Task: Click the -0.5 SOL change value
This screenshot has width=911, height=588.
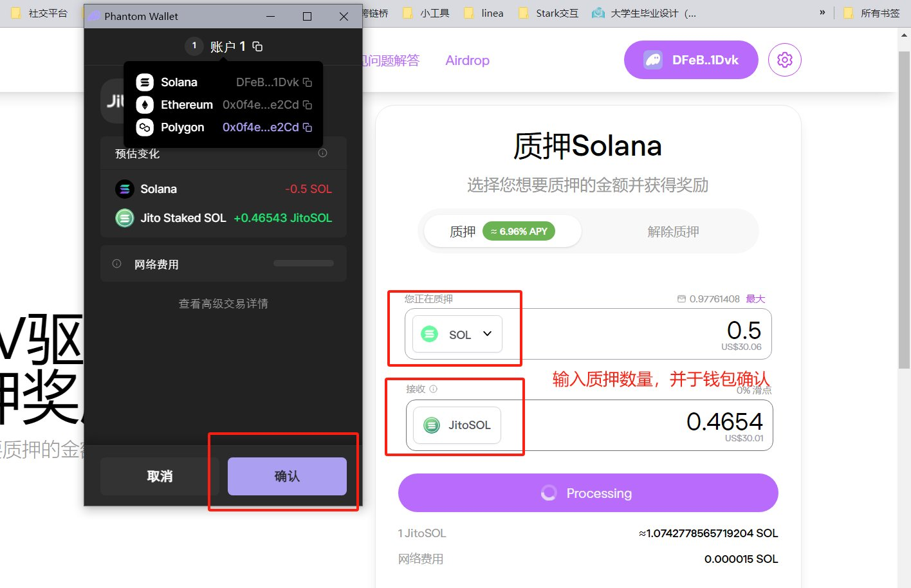Action: [309, 189]
